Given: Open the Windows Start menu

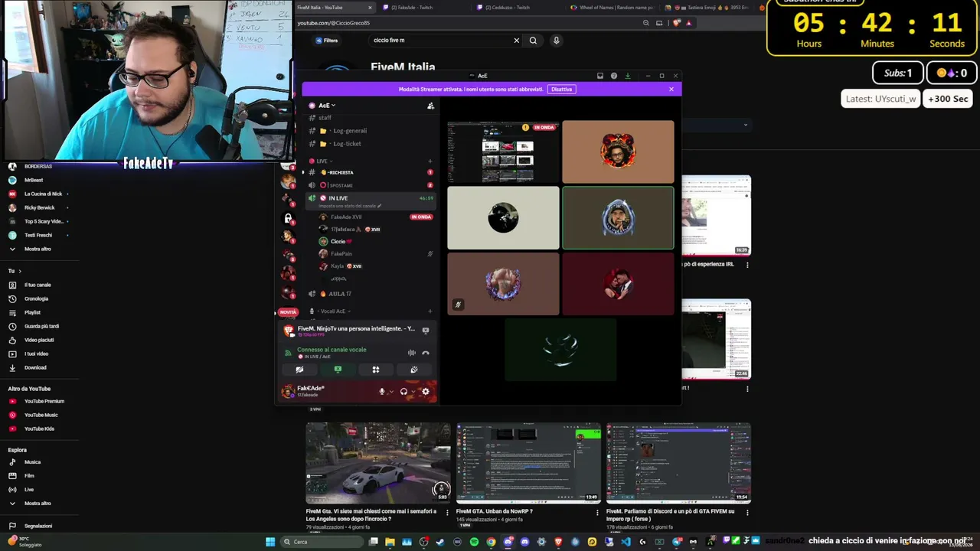Looking at the screenshot, I should coord(270,542).
